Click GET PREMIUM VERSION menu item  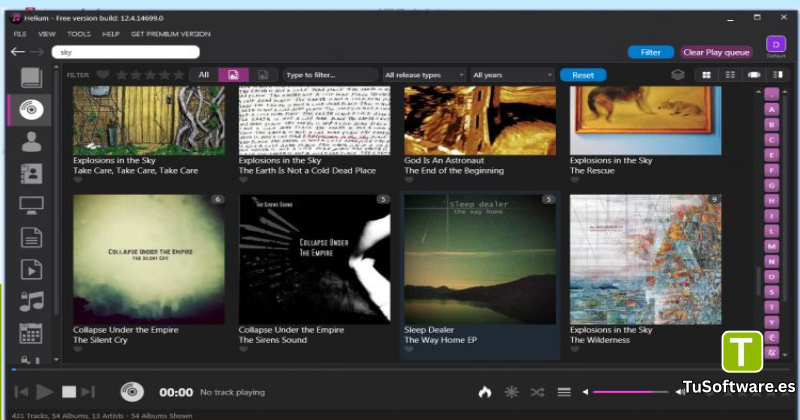pyautogui.click(x=170, y=34)
